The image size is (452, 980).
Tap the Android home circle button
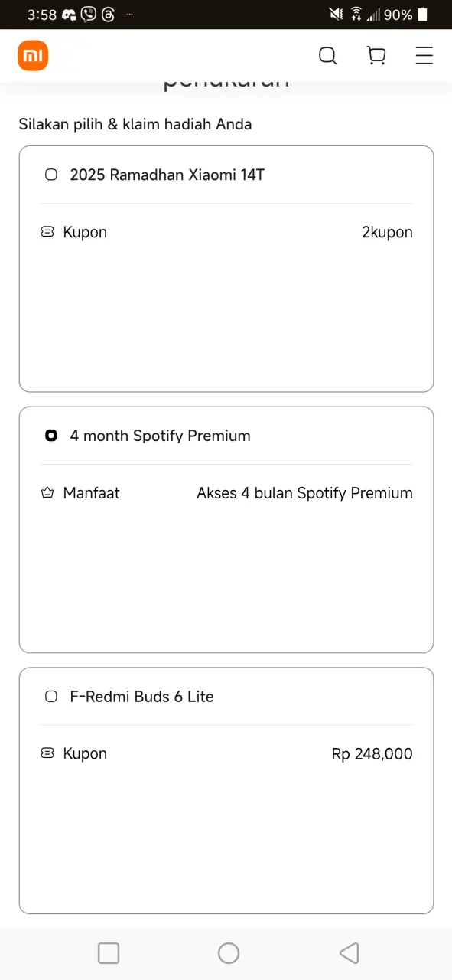[x=229, y=953]
